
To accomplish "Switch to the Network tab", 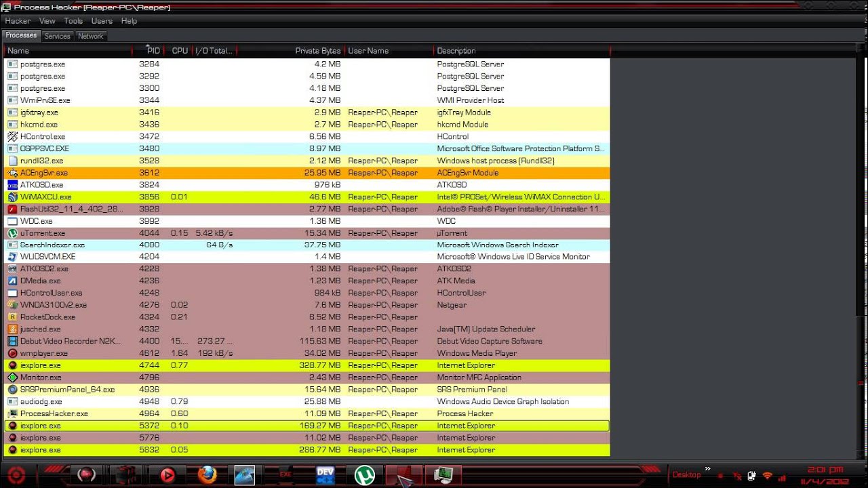I will [91, 37].
